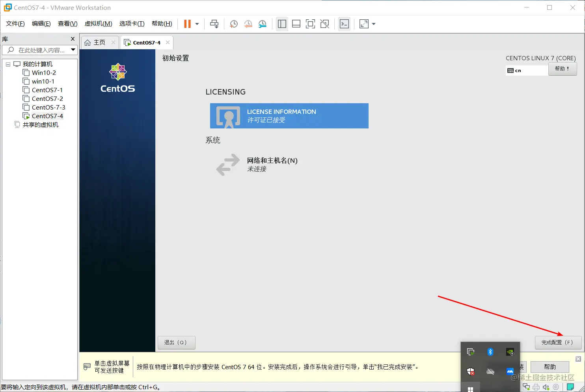585x392 pixels.
Task: Open the 查看(V) menu
Action: tap(68, 24)
